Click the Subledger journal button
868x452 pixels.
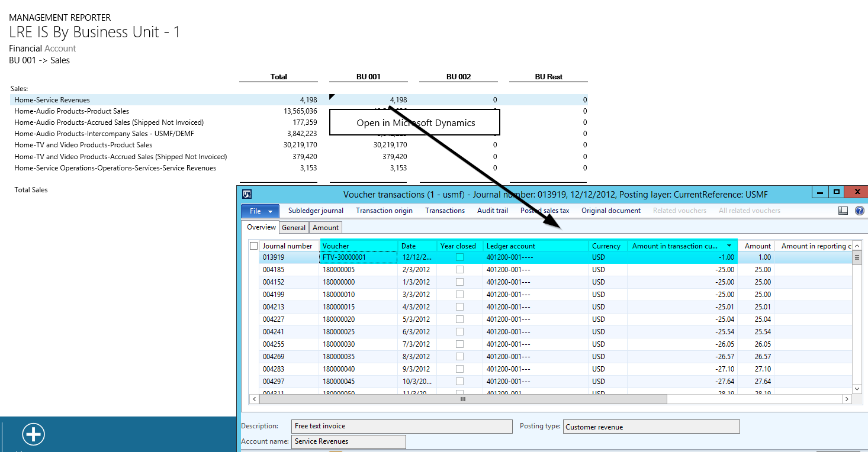[316, 211]
